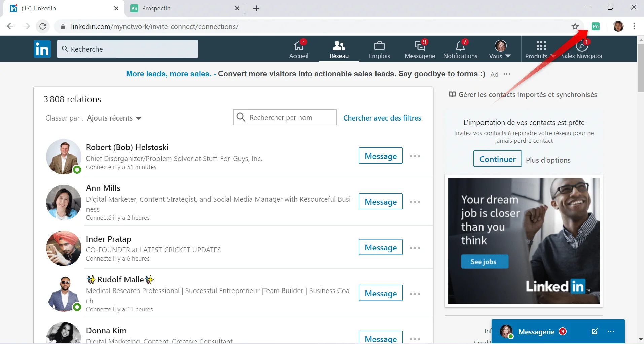Go back using the browser back arrow

pyautogui.click(x=10, y=26)
